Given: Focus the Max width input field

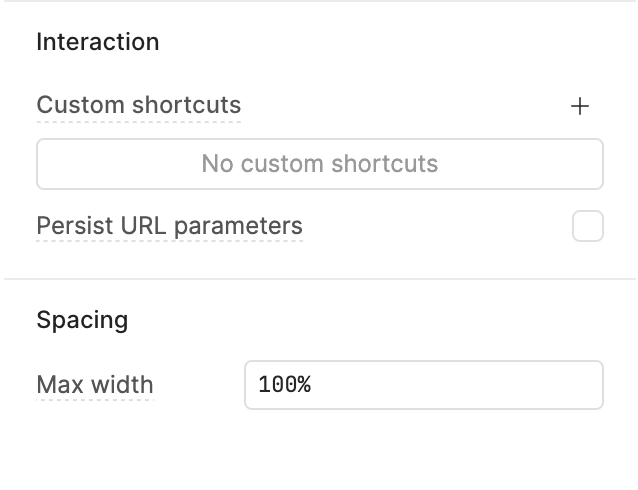Looking at the screenshot, I should [423, 385].
